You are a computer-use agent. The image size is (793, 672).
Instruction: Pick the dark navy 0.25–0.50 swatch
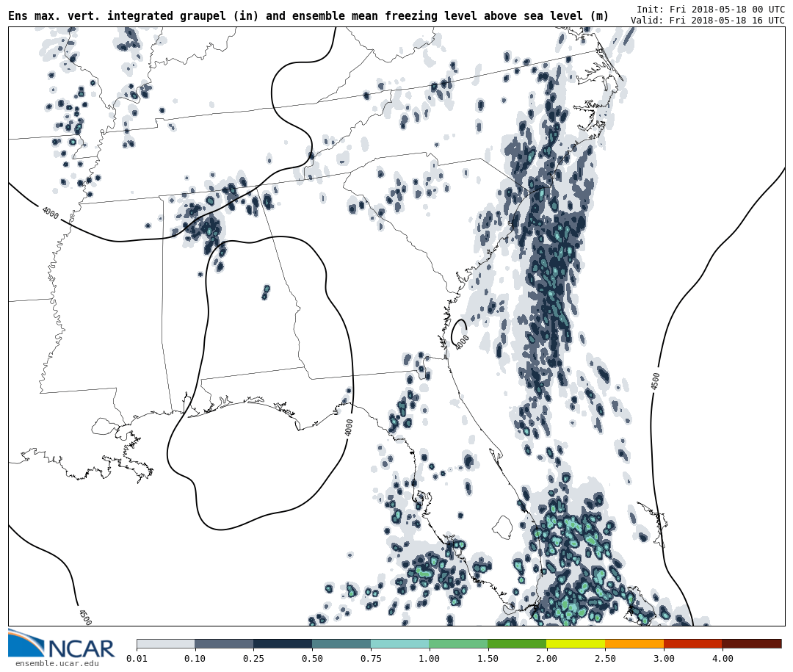(283, 643)
